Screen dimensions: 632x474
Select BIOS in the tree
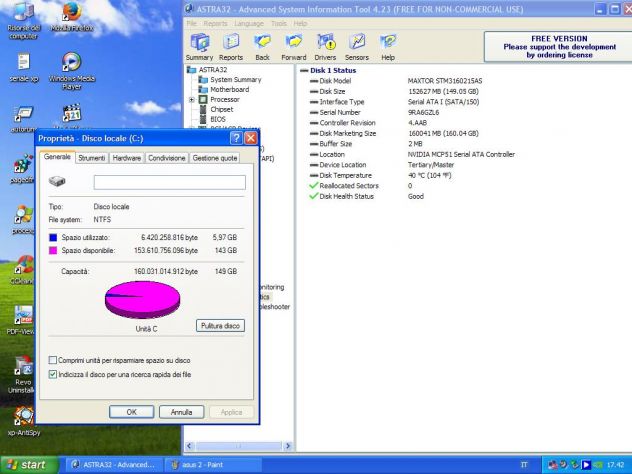click(218, 119)
